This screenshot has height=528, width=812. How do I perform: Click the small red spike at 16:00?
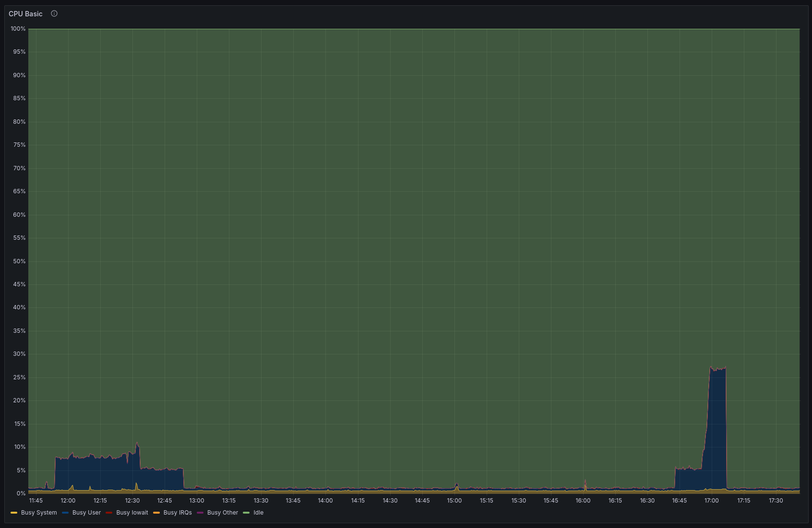[x=585, y=481]
